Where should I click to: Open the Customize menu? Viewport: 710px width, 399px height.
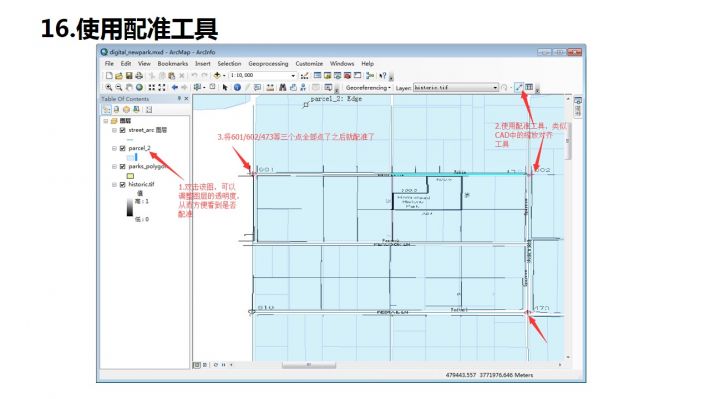pos(309,64)
